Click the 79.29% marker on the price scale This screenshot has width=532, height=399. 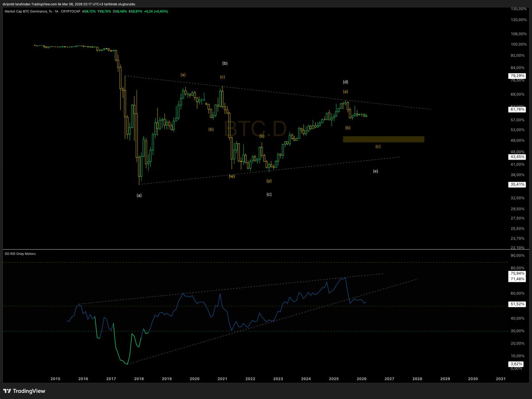pyautogui.click(x=517, y=76)
